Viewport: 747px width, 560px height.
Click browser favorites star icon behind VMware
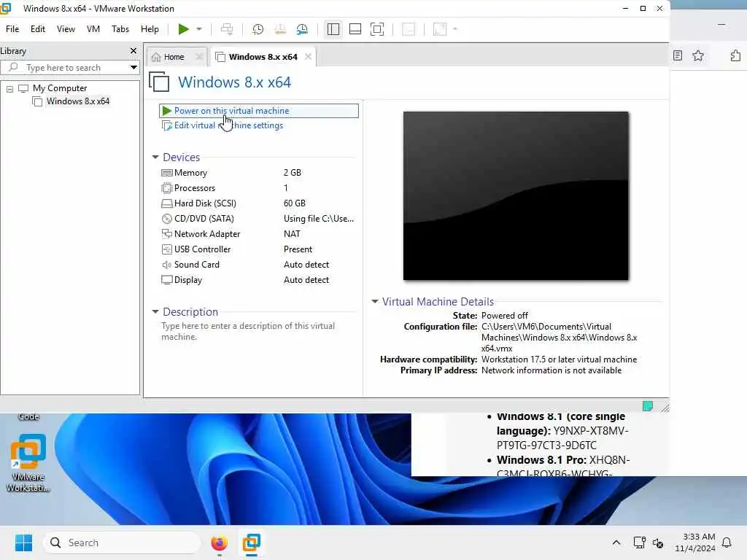698,55
